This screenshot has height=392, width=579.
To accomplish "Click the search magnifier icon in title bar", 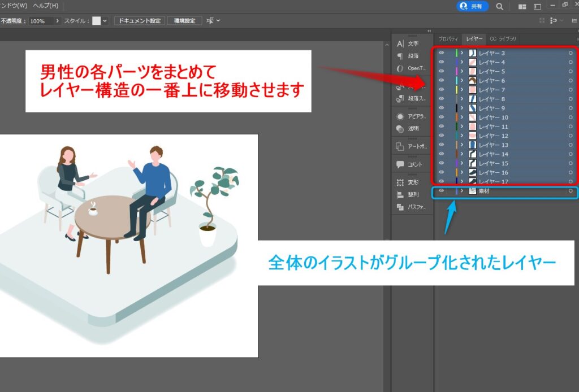I will click(x=499, y=6).
